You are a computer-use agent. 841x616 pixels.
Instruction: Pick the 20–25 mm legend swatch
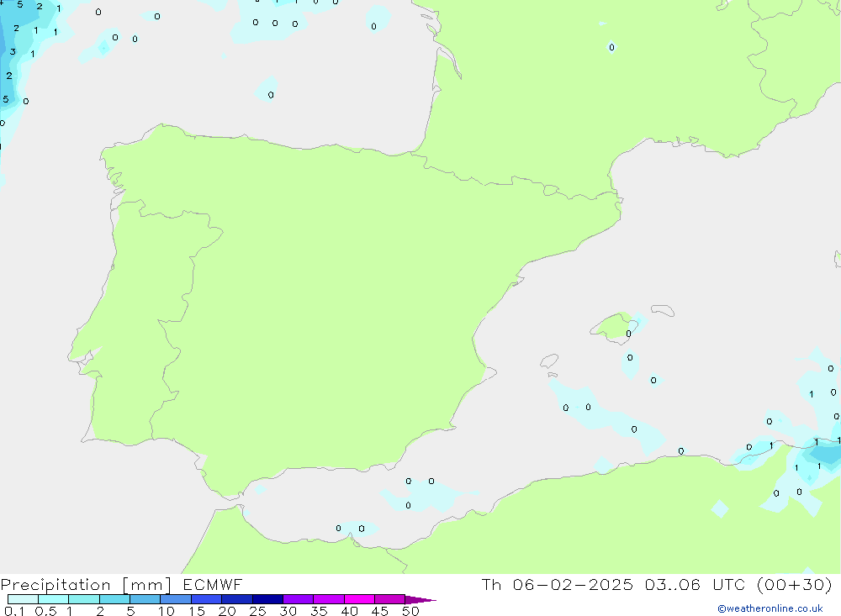(x=236, y=599)
